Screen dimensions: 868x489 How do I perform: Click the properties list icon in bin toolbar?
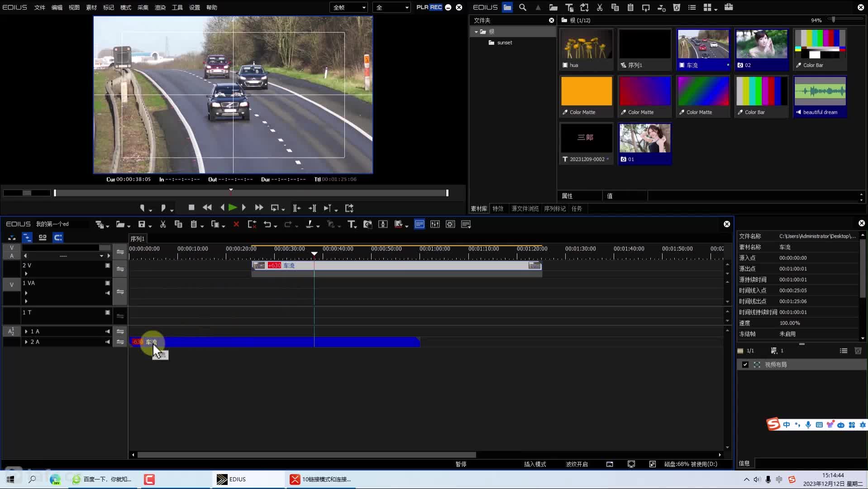tap(692, 7)
